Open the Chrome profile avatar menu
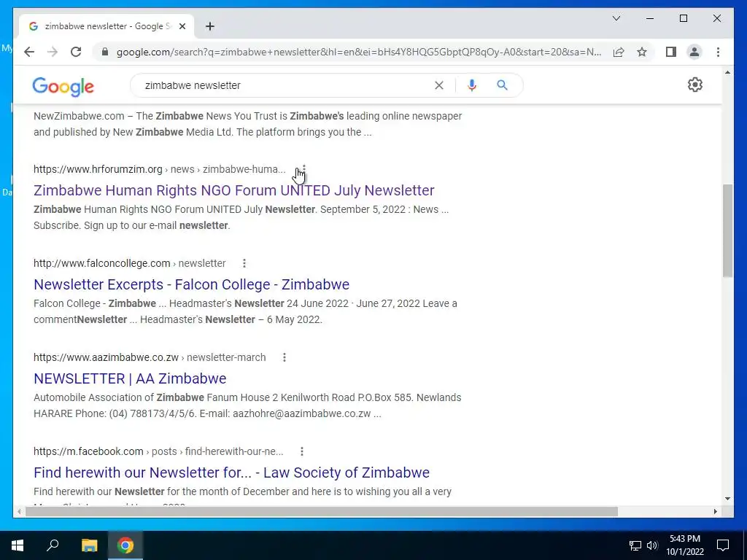 pos(694,52)
